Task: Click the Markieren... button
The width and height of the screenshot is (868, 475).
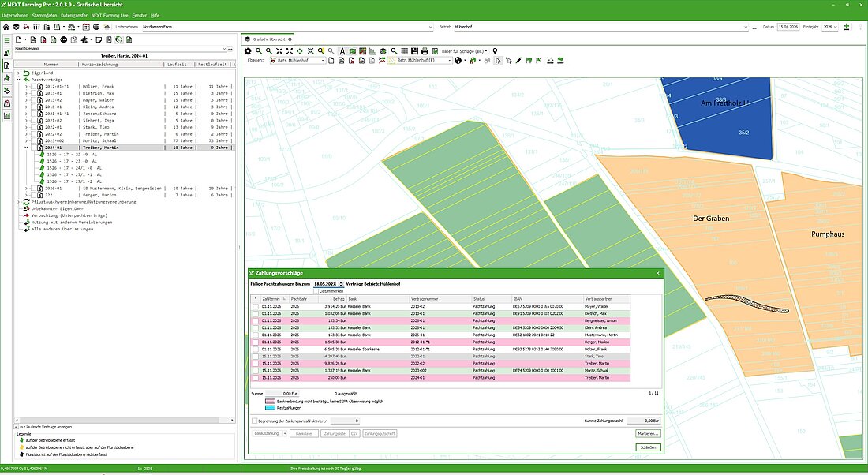Action: pyautogui.click(x=647, y=434)
